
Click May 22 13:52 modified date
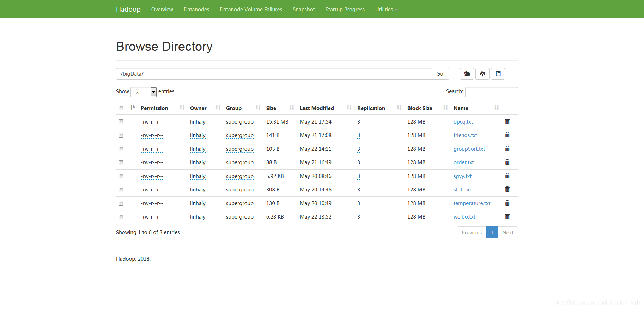(316, 217)
